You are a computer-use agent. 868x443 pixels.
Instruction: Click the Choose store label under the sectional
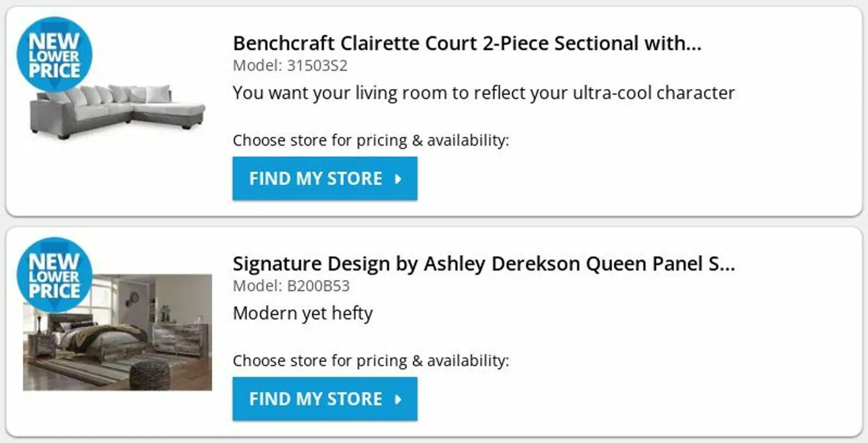[371, 141]
